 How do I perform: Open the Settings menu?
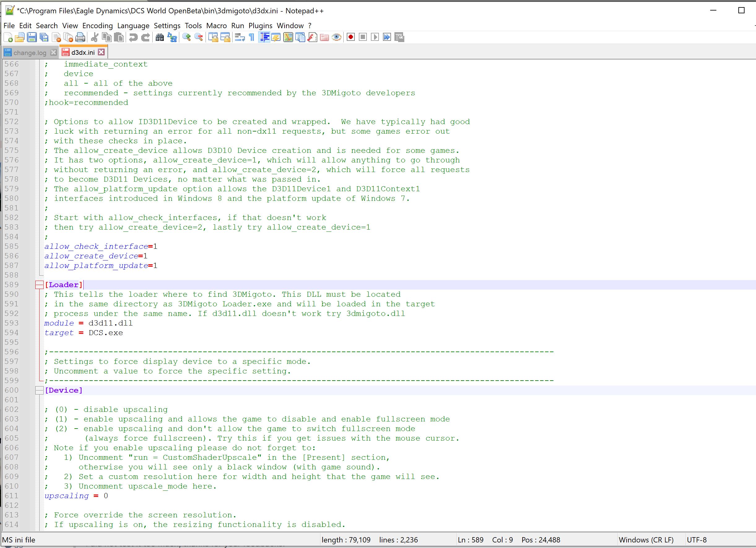(167, 26)
